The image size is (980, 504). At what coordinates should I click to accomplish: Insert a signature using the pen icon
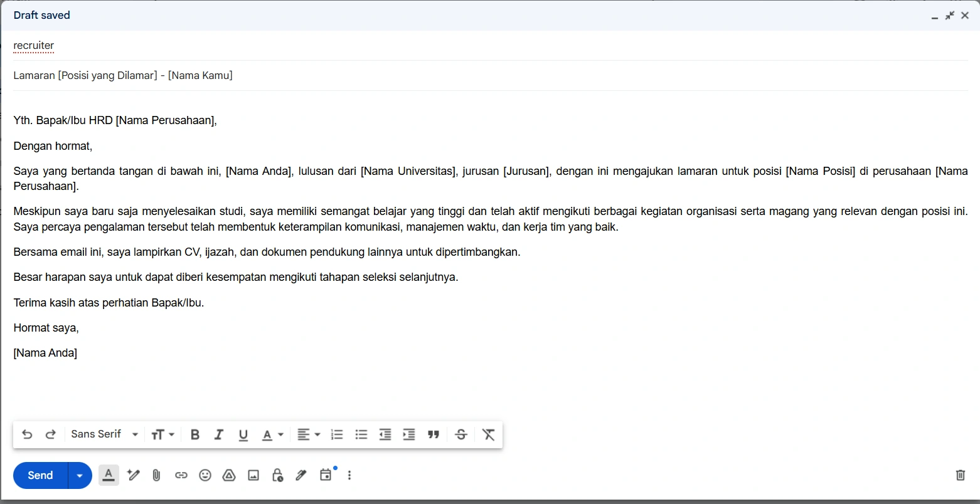tap(301, 475)
